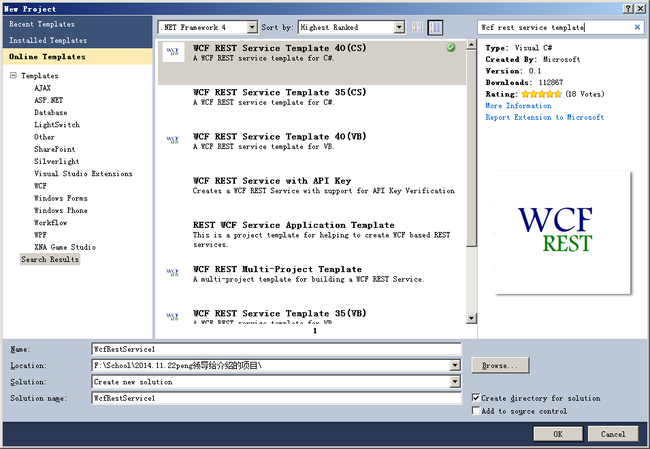Image resolution: width=650 pixels, height=449 pixels.
Task: Select REST WCF Service Application Template
Action: (x=312, y=240)
